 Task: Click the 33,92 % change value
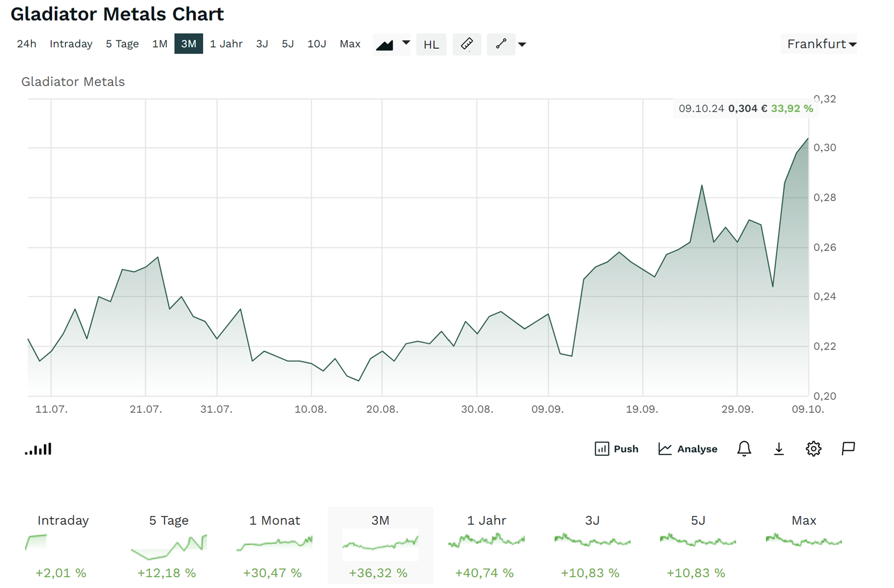click(x=792, y=108)
